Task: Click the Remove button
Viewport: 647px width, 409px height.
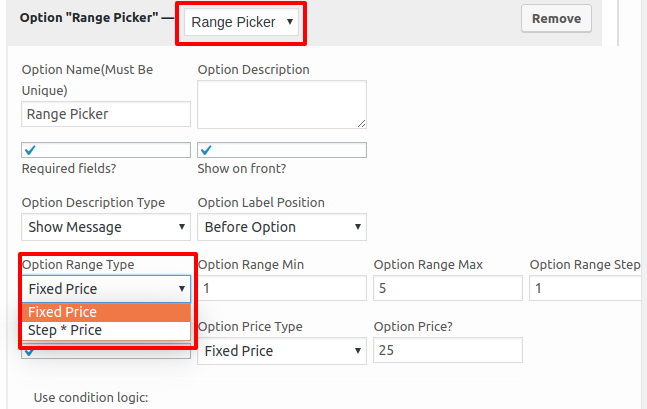Action: point(556,19)
